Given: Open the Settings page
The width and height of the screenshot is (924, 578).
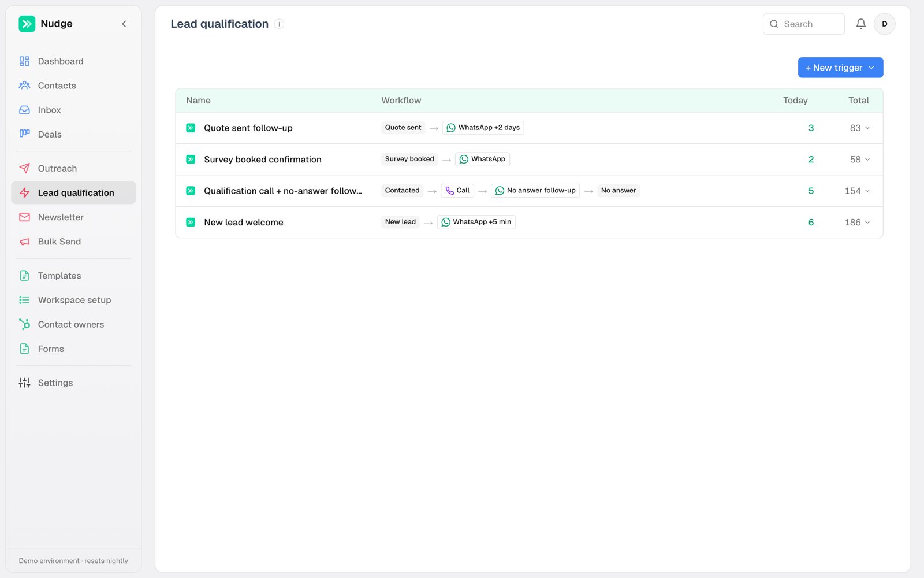Looking at the screenshot, I should (x=73, y=383).
